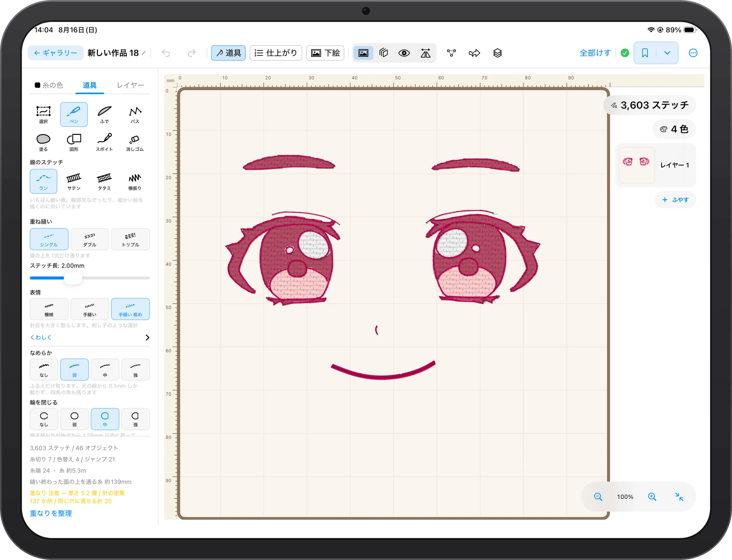Choose the ふで brush tool
This screenshot has height=560, width=732.
105,114
